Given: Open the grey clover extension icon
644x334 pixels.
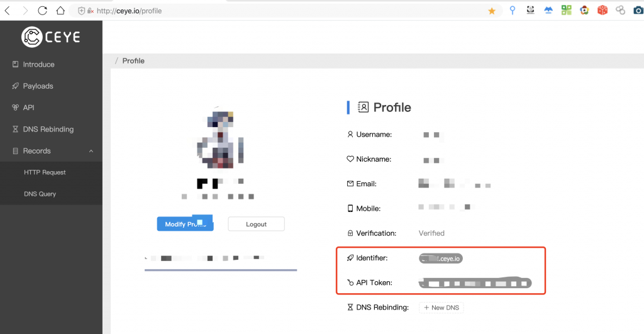Looking at the screenshot, I should click(620, 10).
